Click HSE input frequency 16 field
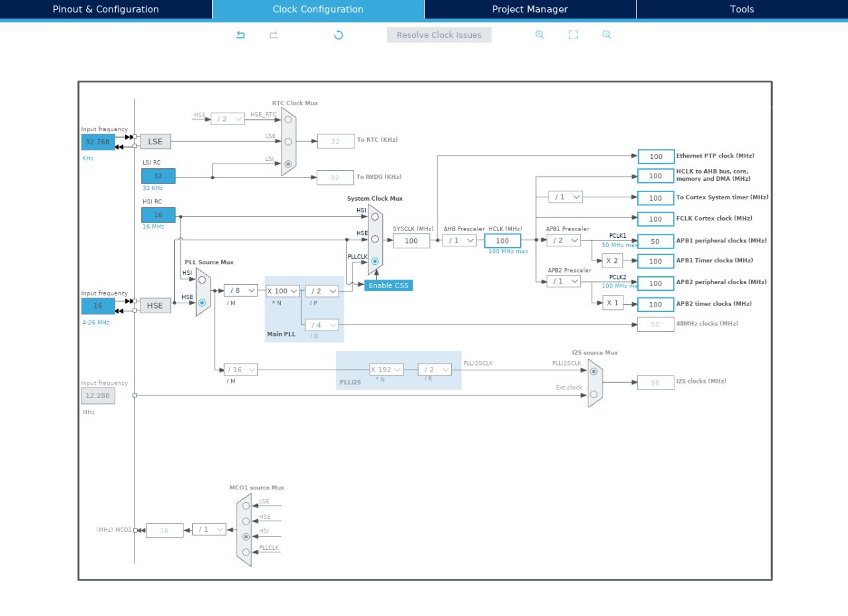The width and height of the screenshot is (848, 616). 98,306
